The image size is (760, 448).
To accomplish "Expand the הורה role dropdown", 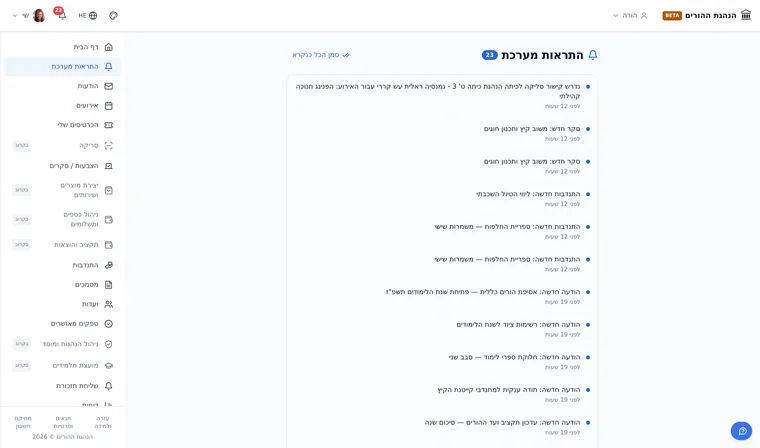I will click(630, 16).
